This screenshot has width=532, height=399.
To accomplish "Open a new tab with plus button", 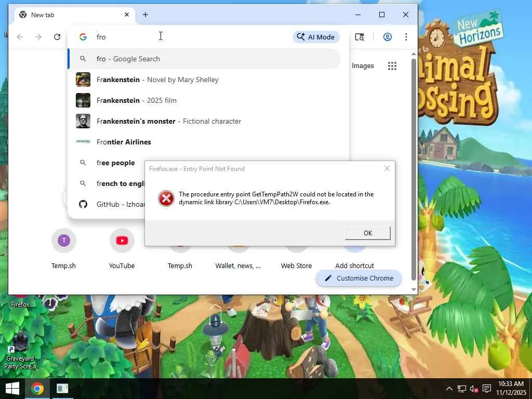I will [145, 15].
